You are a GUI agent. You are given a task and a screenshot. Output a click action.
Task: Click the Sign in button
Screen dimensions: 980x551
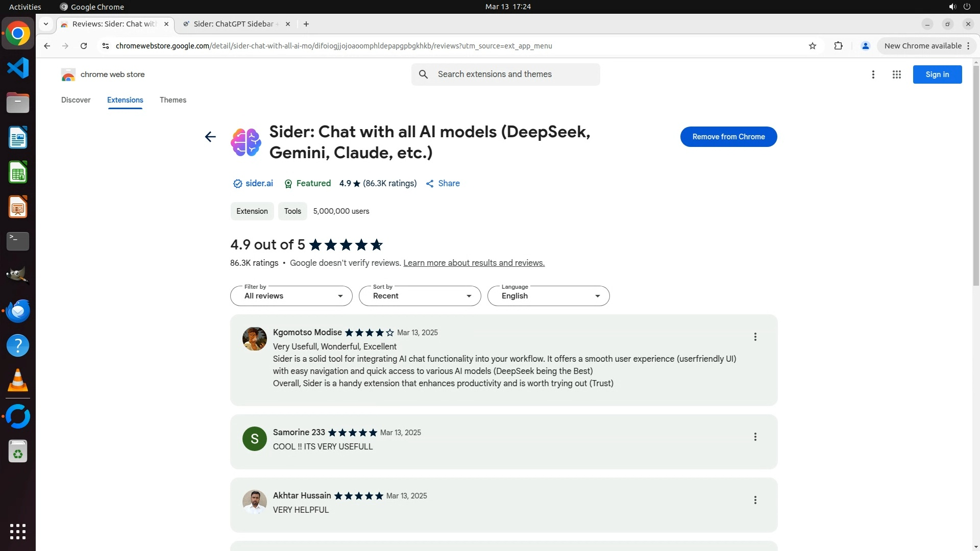937,74
